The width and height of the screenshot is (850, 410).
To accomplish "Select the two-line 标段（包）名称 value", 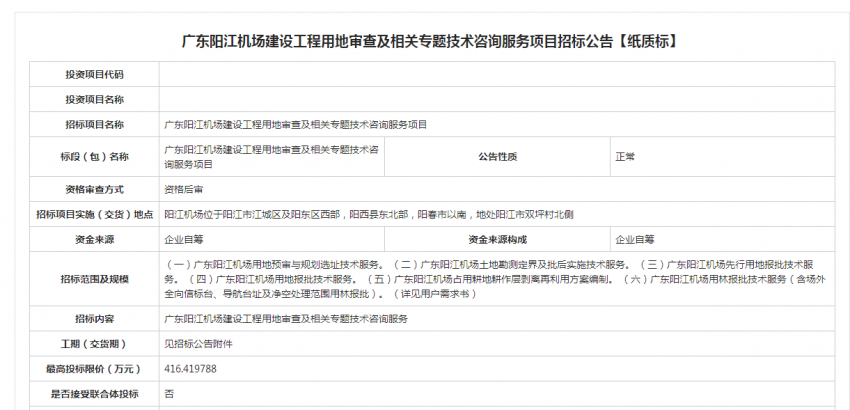I will [271, 157].
